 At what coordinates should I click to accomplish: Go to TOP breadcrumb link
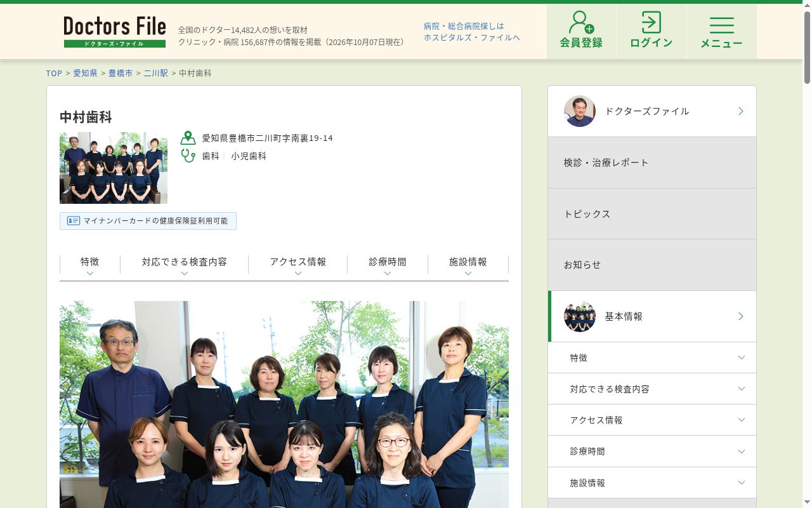click(54, 73)
